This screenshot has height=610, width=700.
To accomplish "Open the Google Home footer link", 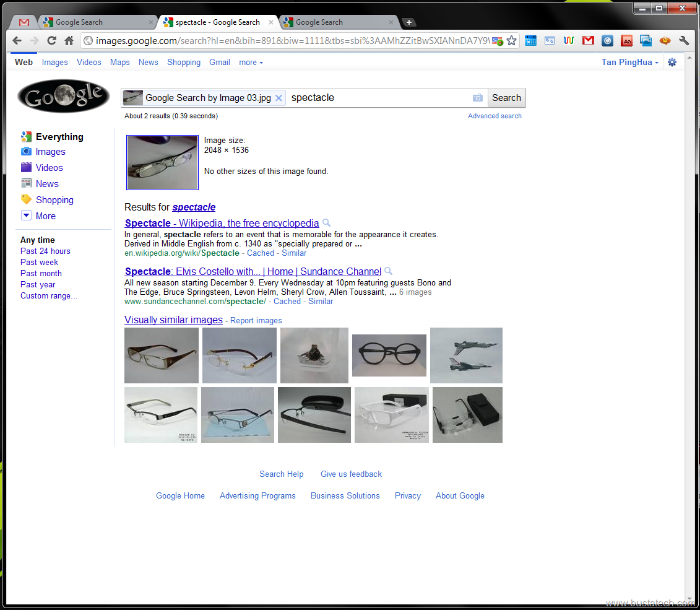I will [x=180, y=495].
